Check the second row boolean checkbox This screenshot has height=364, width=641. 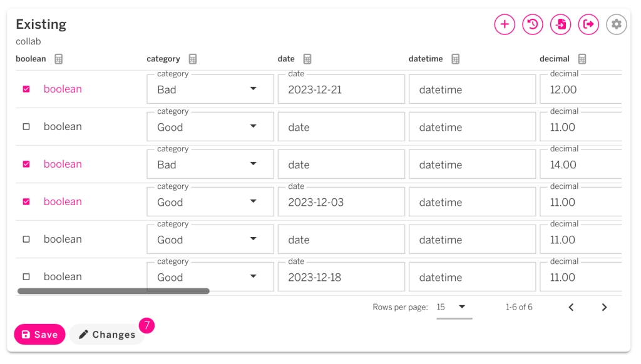26,127
